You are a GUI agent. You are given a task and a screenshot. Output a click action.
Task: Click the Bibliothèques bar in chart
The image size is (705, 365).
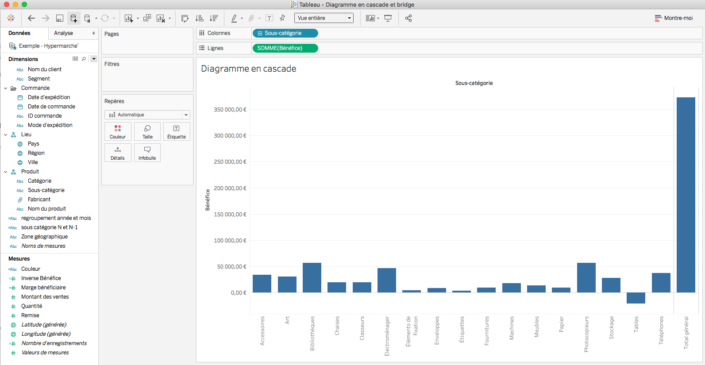[x=312, y=278]
